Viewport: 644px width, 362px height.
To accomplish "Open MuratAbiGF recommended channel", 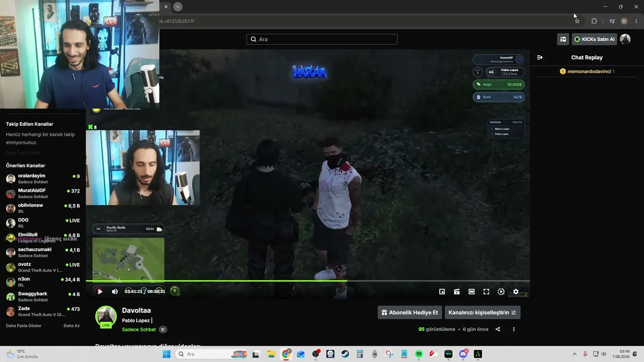I will (43, 194).
